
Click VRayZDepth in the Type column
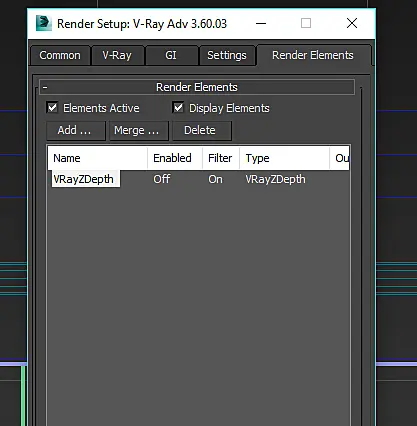(x=275, y=179)
